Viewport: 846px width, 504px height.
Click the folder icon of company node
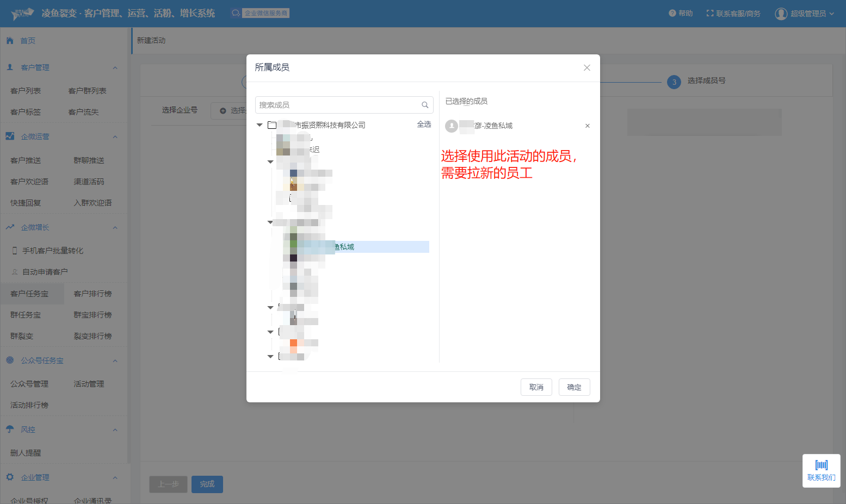click(x=272, y=125)
